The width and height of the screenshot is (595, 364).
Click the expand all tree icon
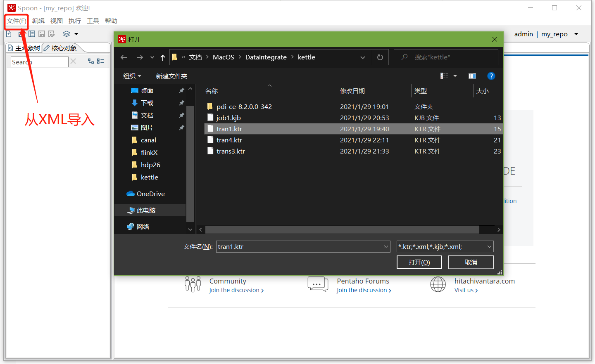coord(91,61)
